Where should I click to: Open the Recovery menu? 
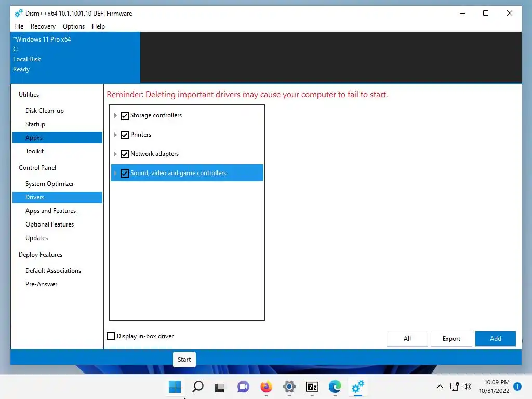point(43,26)
